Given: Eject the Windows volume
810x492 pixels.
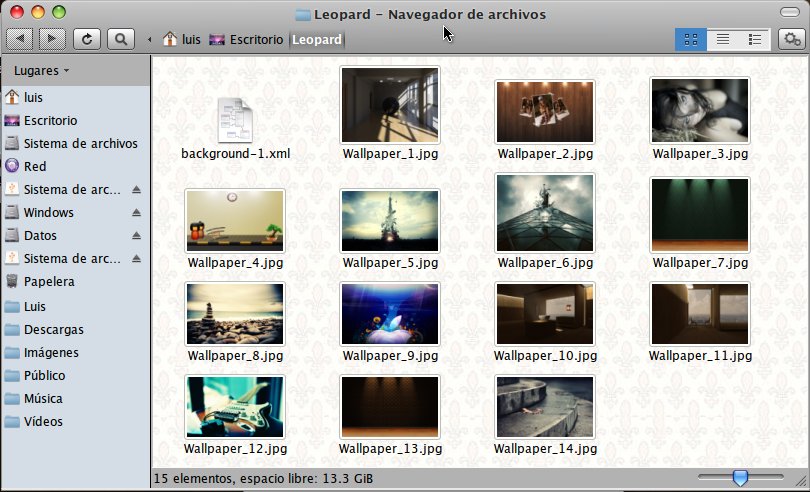Looking at the screenshot, I should [x=136, y=212].
